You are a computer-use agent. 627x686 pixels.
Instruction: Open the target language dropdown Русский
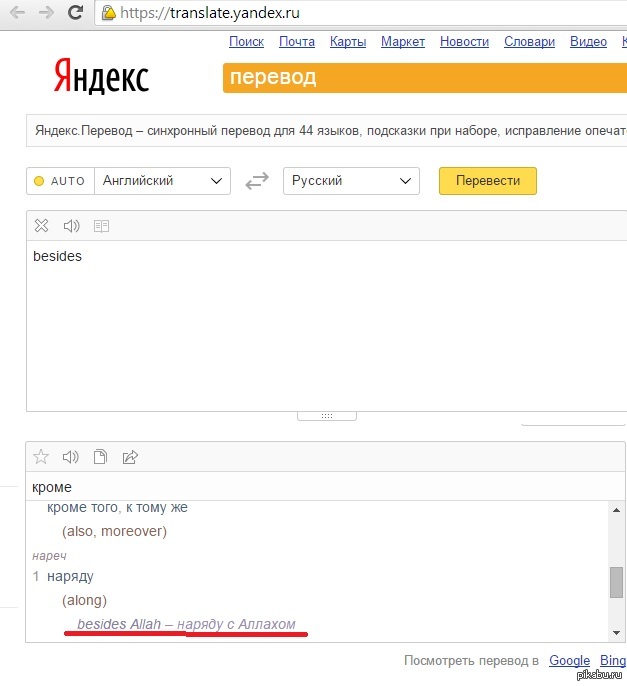coord(351,181)
